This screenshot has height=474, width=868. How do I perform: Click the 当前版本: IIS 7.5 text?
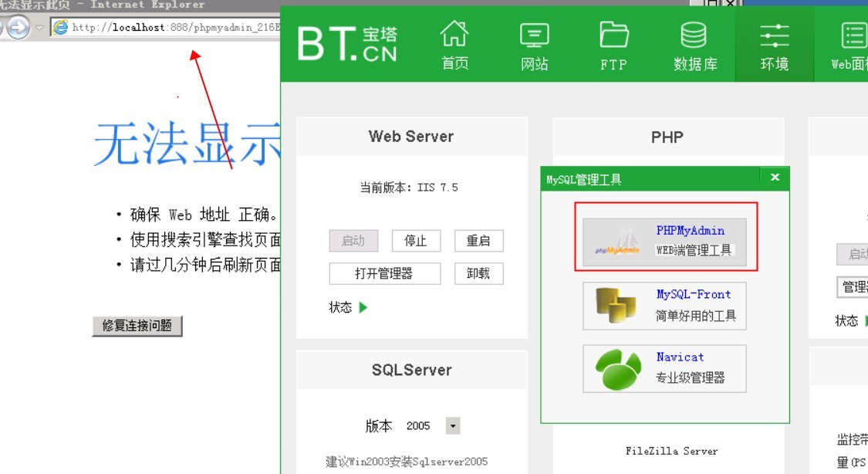(x=409, y=188)
